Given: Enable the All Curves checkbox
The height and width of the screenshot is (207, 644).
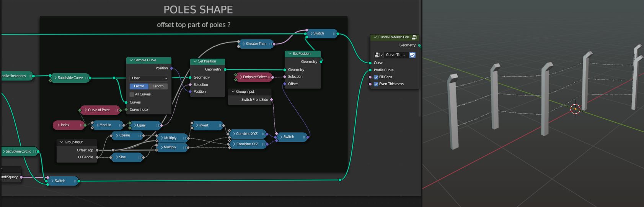Looking at the screenshot, I should [x=132, y=94].
